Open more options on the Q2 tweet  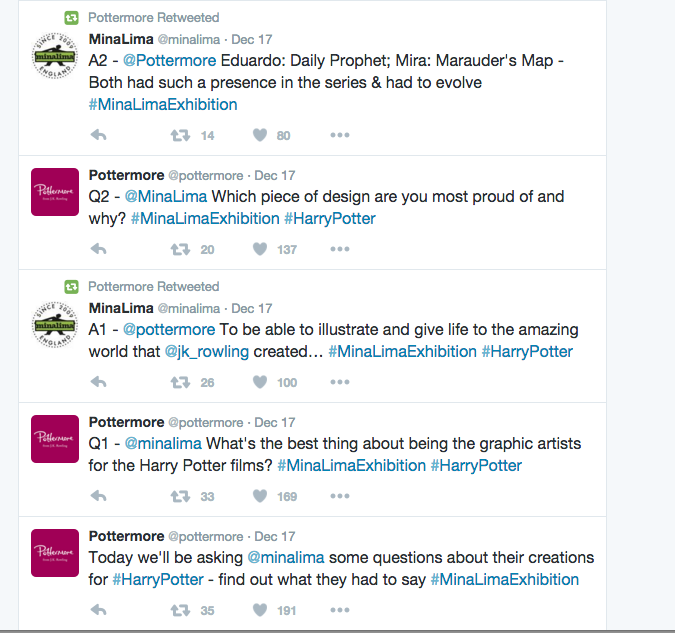tap(340, 249)
